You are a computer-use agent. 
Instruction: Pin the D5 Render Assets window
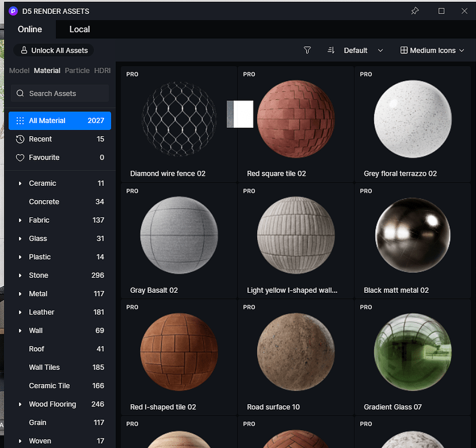pyautogui.click(x=414, y=11)
